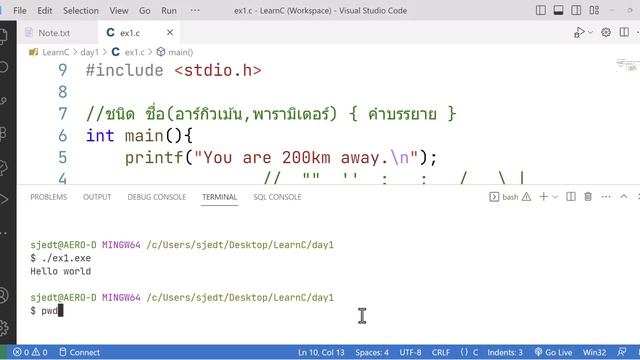
Task: Click the int main(){ code line
Action: [139, 136]
